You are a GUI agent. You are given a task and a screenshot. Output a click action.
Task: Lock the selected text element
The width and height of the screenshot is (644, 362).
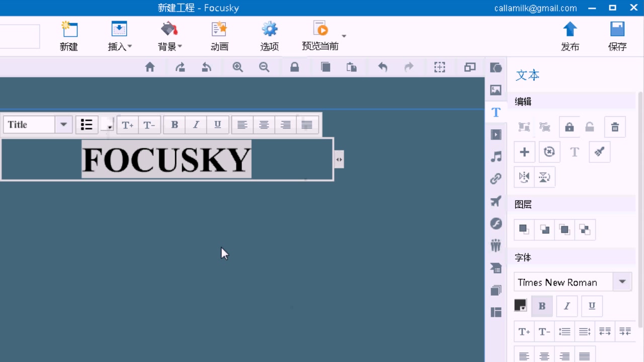pos(569,127)
